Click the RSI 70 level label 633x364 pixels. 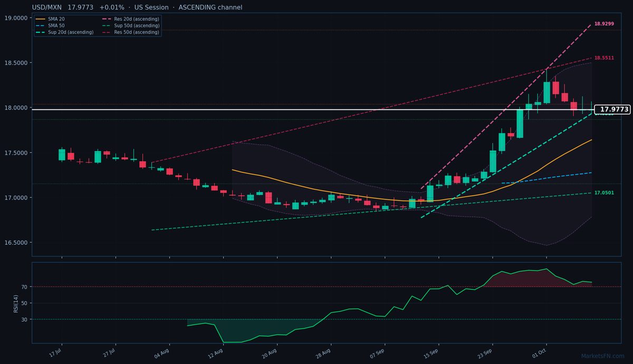(25, 287)
